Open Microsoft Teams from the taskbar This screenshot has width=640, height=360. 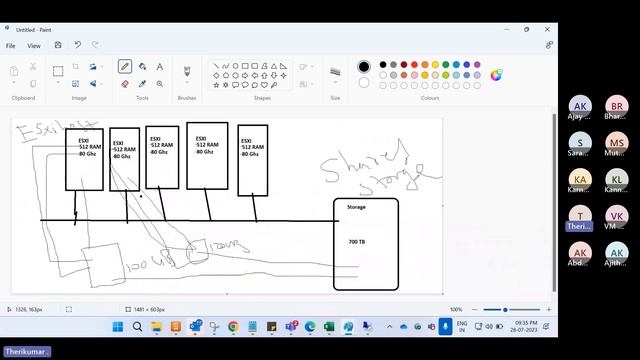click(291, 327)
